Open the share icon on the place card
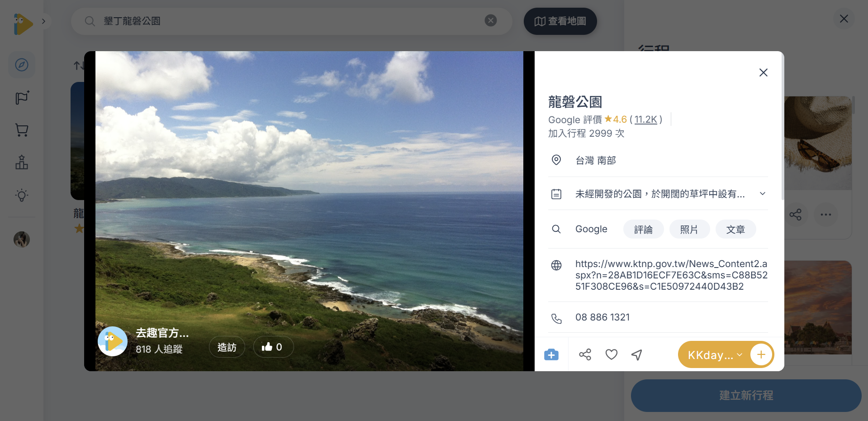The height and width of the screenshot is (421, 868). pyautogui.click(x=585, y=354)
